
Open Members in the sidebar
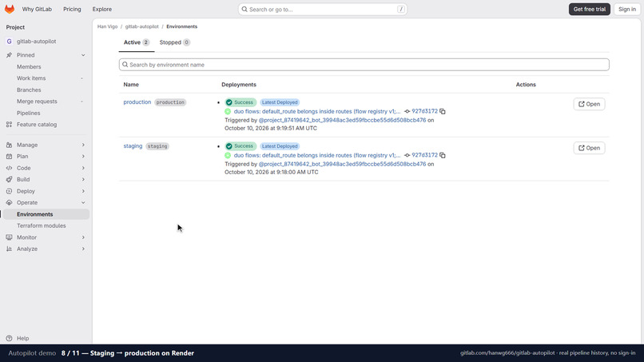[29, 66]
